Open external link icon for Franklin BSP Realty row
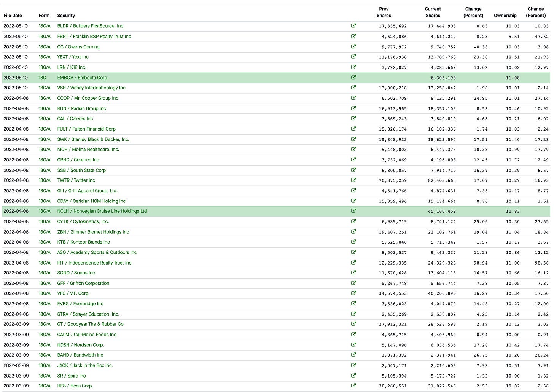 (353, 36)
